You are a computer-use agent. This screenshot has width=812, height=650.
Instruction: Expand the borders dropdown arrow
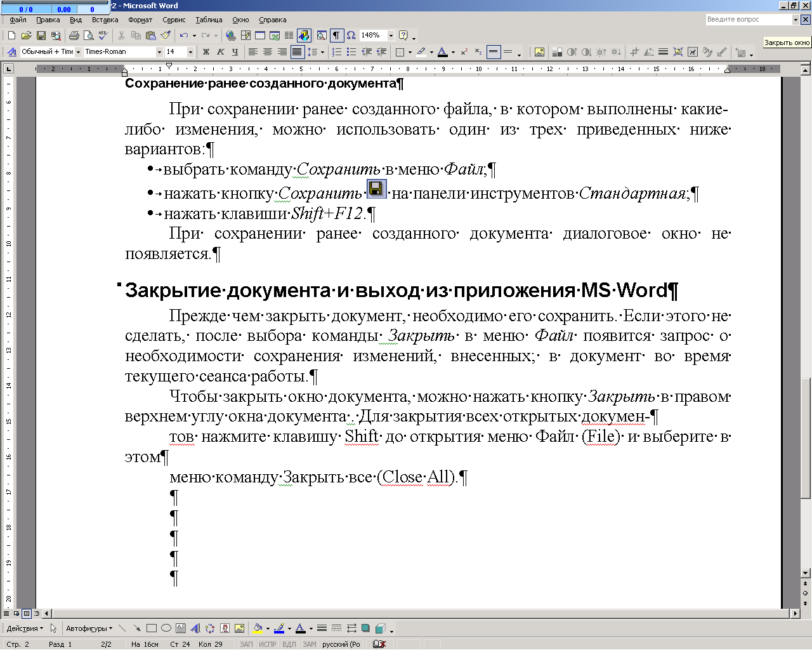pyautogui.click(x=410, y=52)
